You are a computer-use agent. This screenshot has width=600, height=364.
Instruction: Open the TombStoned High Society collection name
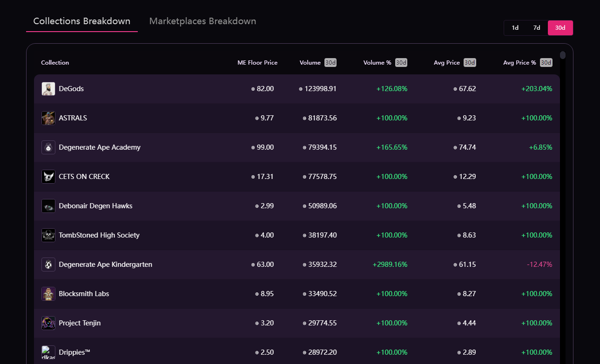tap(99, 235)
